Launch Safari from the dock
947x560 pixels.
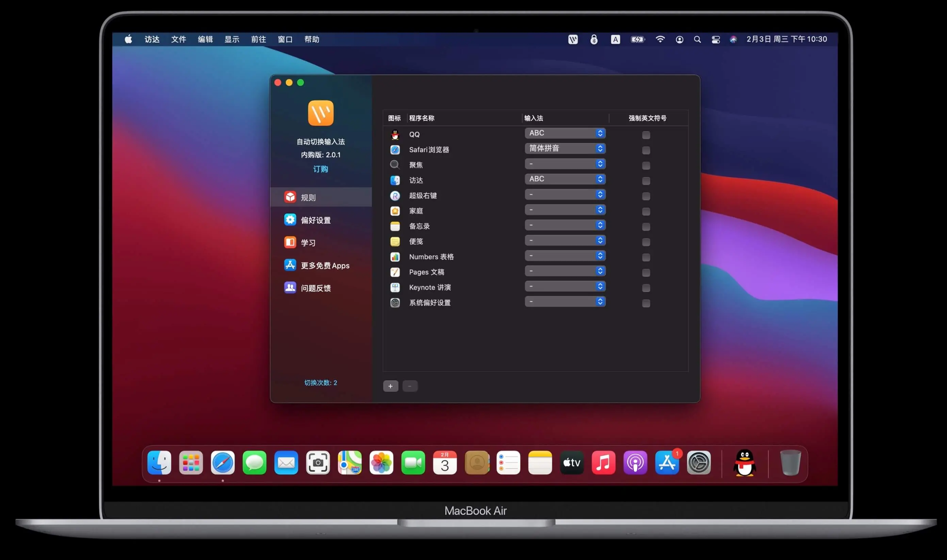[x=223, y=462]
